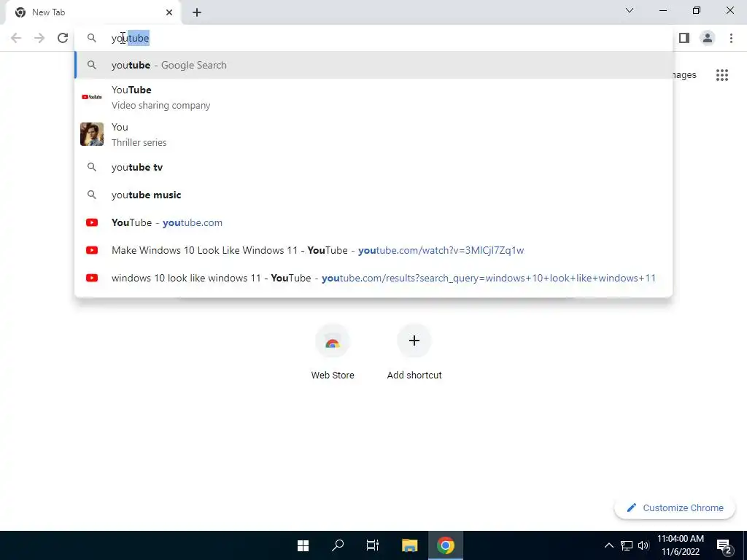
Task: Open the taskbar search icon
Action: tap(338, 545)
